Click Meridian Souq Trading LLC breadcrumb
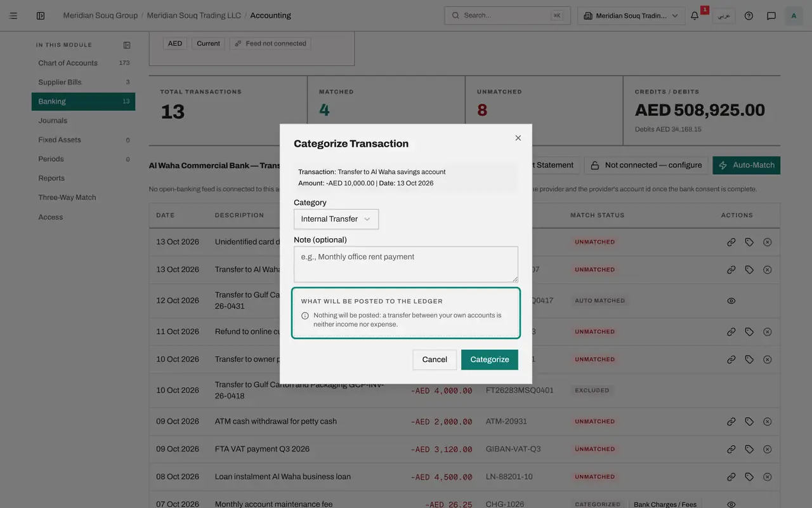The width and height of the screenshot is (812, 508). point(194,16)
